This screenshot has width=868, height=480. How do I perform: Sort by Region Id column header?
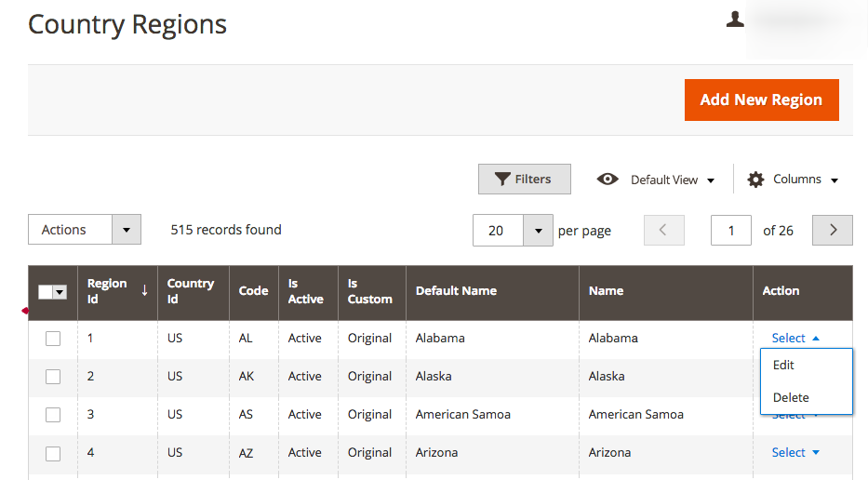tap(117, 291)
